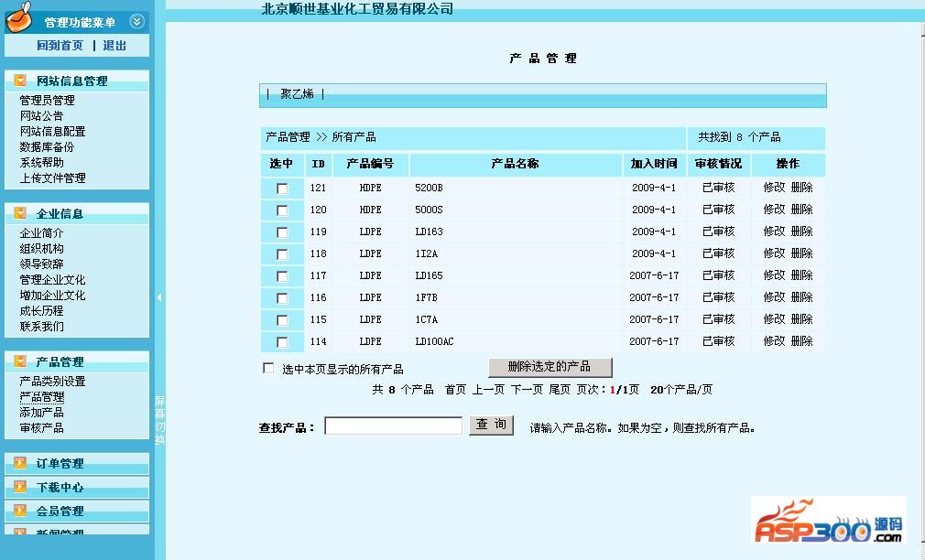Open 下载中心 menu section
Screen dimensions: 925x560
(60, 487)
